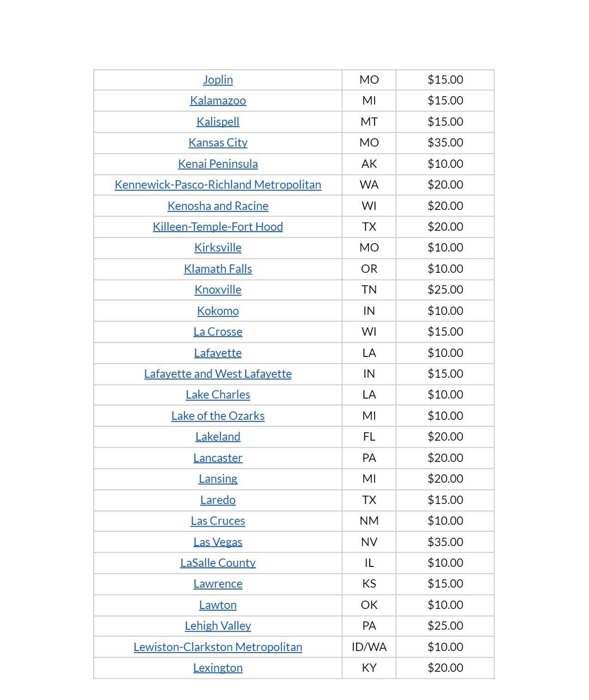Image resolution: width=589 pixels, height=700 pixels.
Task: Open Lake of the Ozarks link
Action: [x=218, y=416]
